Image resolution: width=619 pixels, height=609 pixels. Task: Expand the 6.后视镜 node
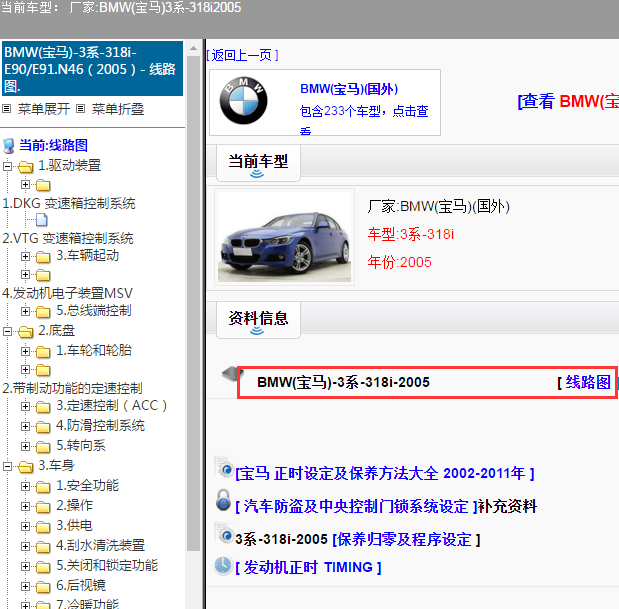coord(25,587)
